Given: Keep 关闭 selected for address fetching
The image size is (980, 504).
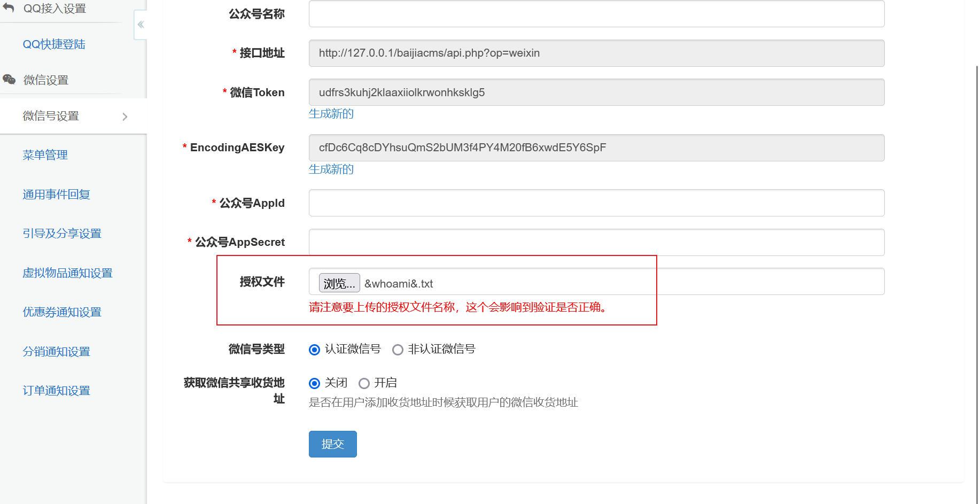Looking at the screenshot, I should [x=314, y=383].
